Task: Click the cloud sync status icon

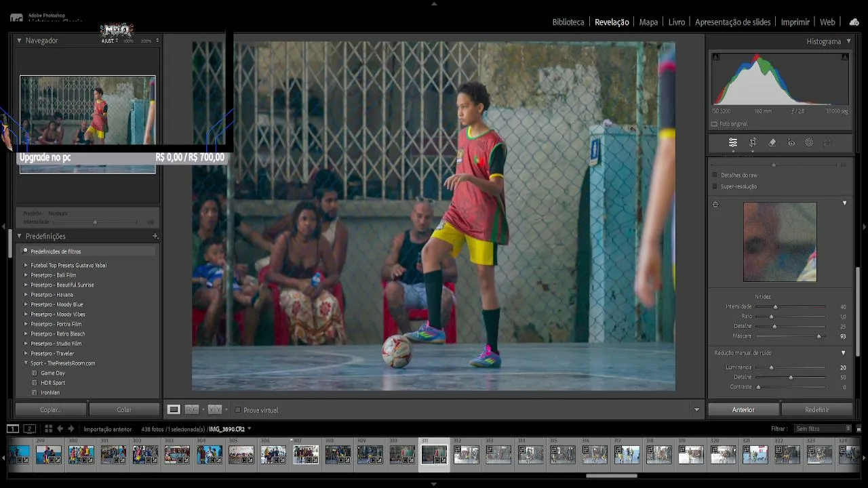Action: pyautogui.click(x=854, y=22)
